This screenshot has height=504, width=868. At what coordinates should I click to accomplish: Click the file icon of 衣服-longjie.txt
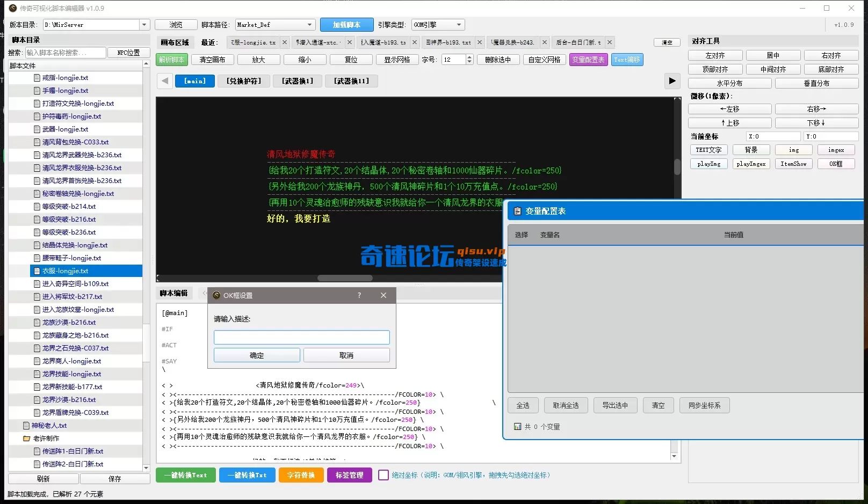(37, 271)
